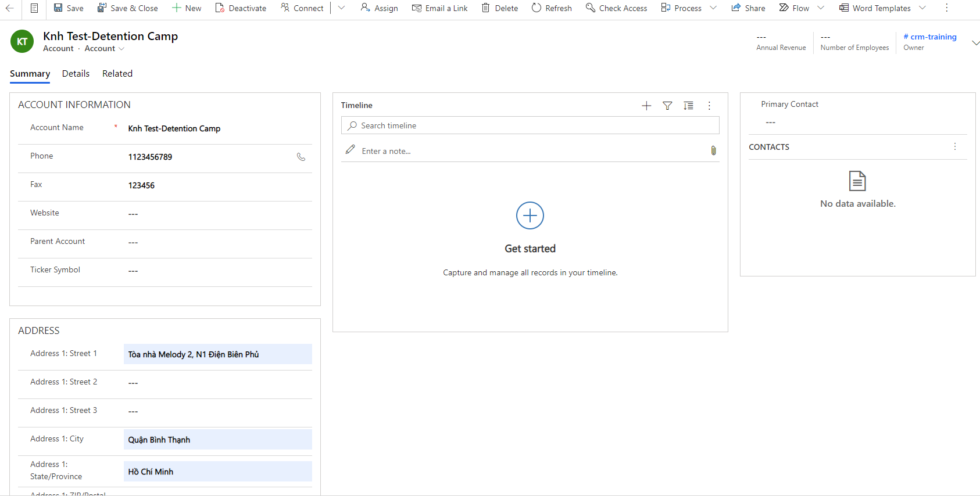Click the Deactivate command button
This screenshot has height=496, width=980.
241,8
